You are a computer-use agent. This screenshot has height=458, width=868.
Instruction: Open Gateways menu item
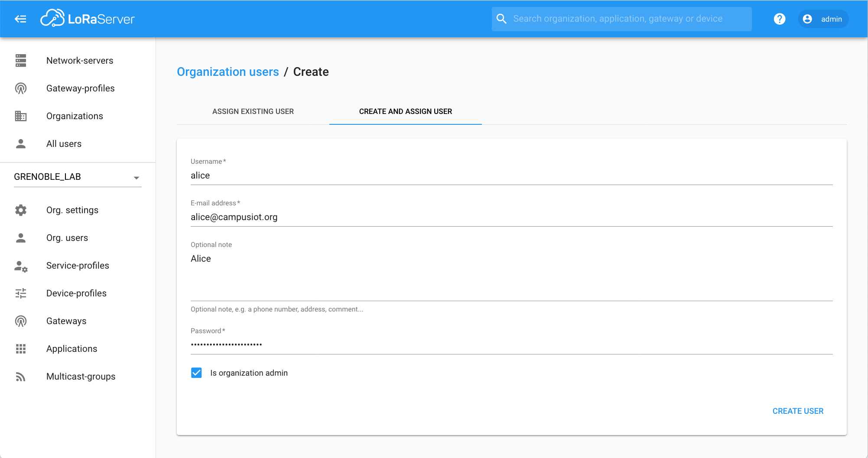coord(78,321)
